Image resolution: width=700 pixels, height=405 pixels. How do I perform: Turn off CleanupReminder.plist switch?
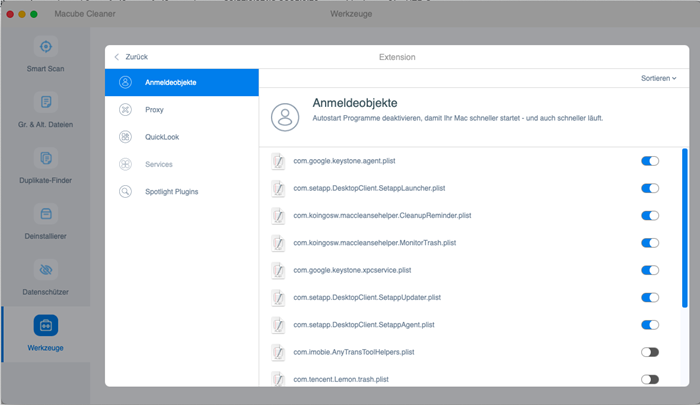tap(650, 216)
